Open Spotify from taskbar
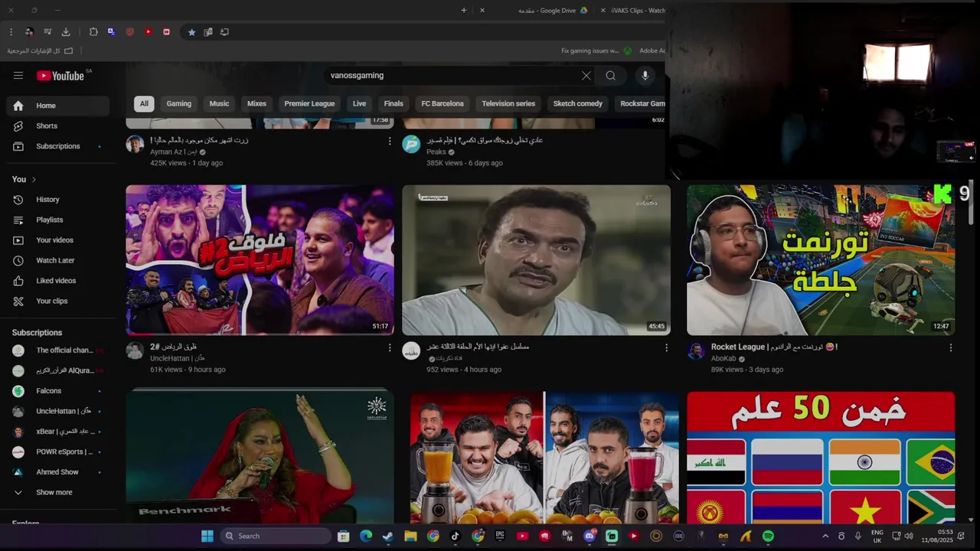The height and width of the screenshot is (551, 980). click(769, 536)
